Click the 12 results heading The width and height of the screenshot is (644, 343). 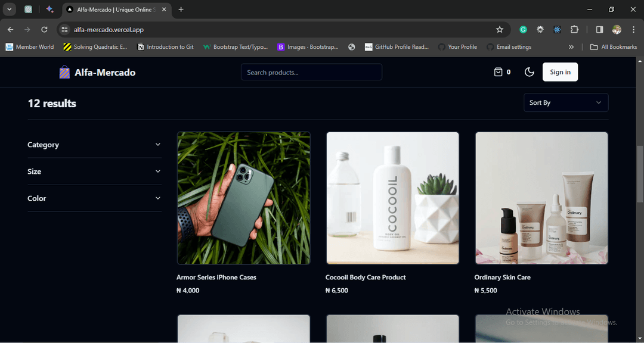tap(52, 103)
